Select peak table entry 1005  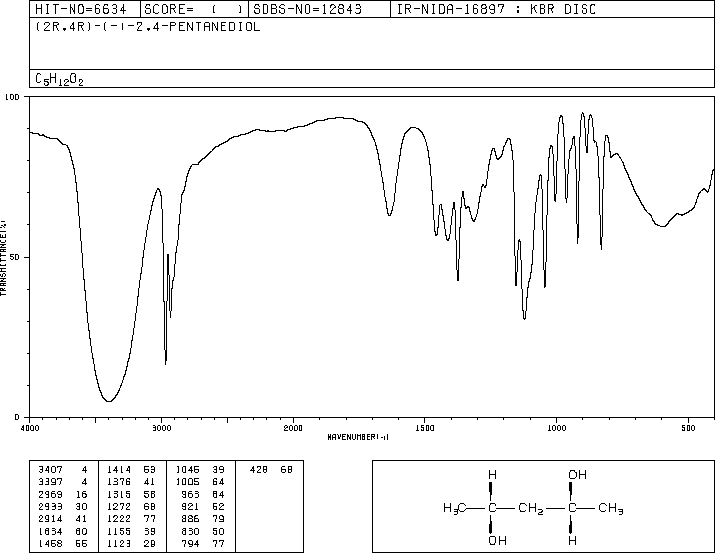tap(188, 482)
